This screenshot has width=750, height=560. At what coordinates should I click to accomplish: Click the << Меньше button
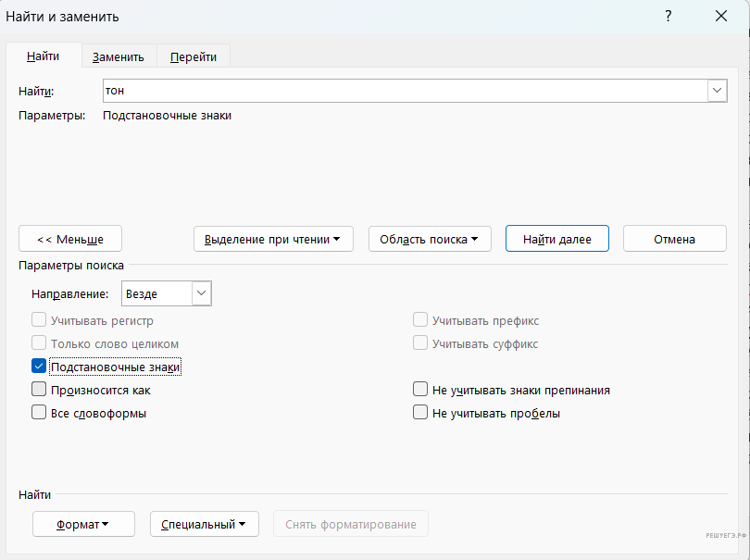(x=70, y=239)
